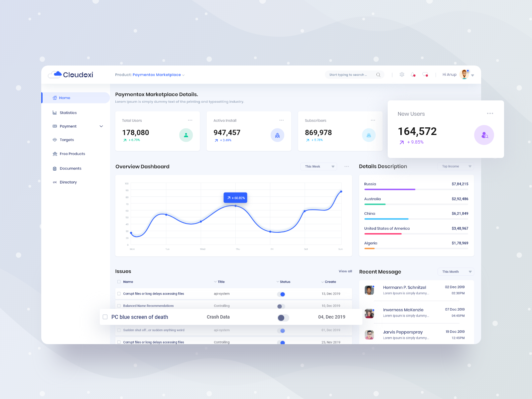Image resolution: width=532 pixels, height=399 pixels.
Task: Click the +60.82% chart tooltip
Action: 235,198
